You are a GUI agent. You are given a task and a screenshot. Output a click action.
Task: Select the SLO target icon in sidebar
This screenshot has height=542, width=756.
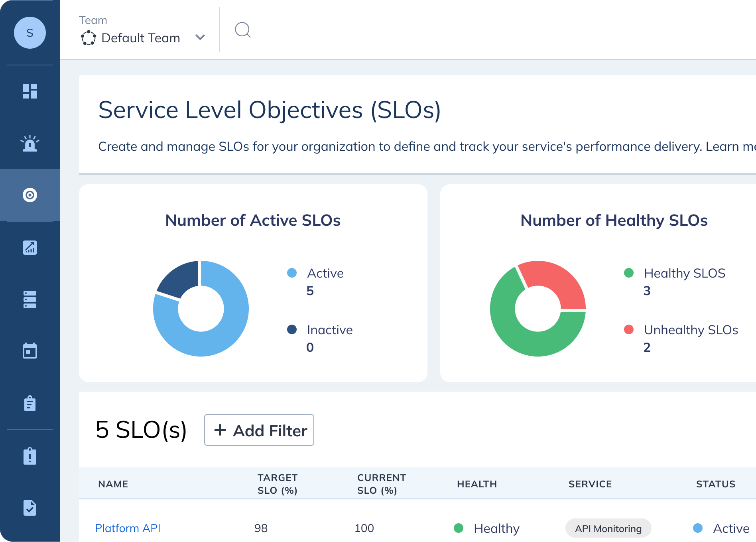pos(30,195)
